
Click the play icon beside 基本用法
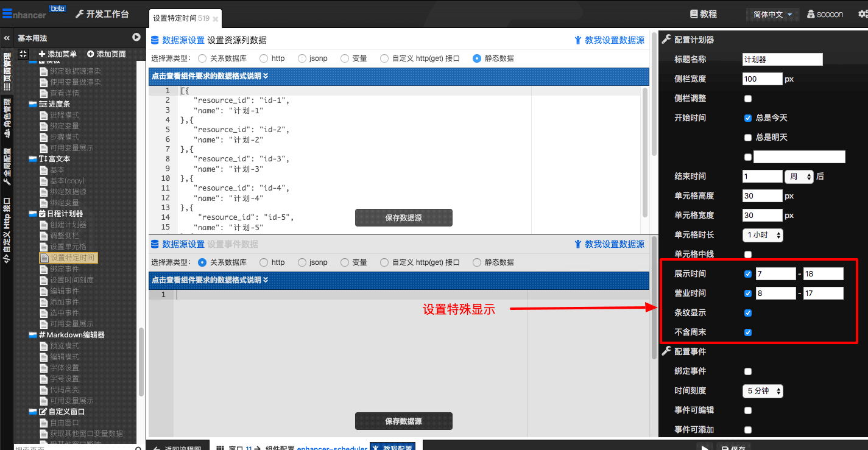[136, 38]
